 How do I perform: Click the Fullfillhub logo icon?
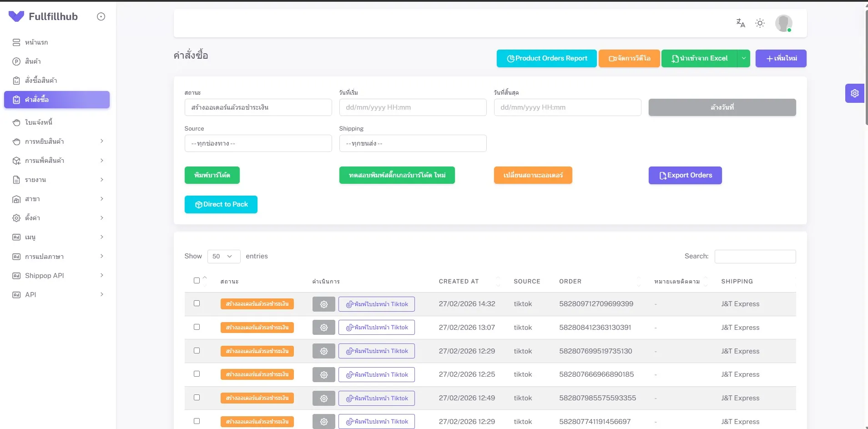(x=16, y=17)
